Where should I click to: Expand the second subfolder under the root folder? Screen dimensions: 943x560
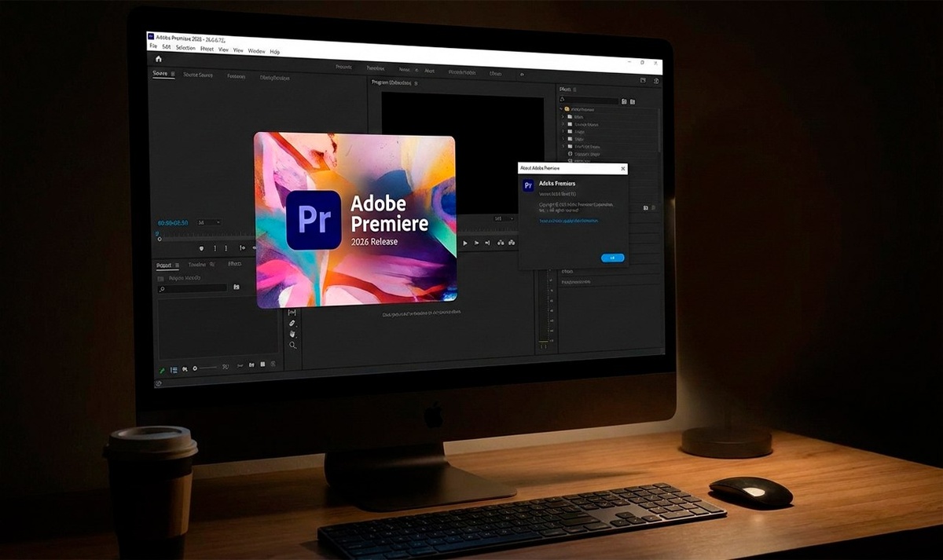click(563, 124)
